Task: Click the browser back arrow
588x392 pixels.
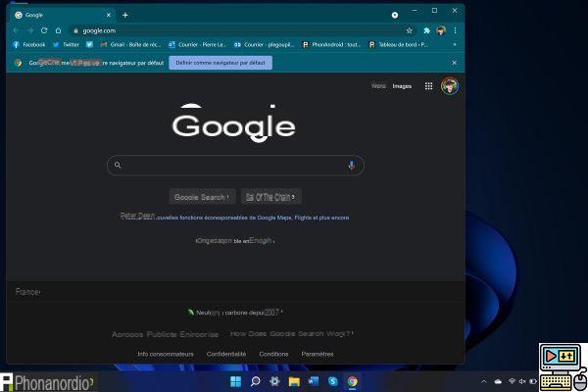Action: pyautogui.click(x=16, y=30)
